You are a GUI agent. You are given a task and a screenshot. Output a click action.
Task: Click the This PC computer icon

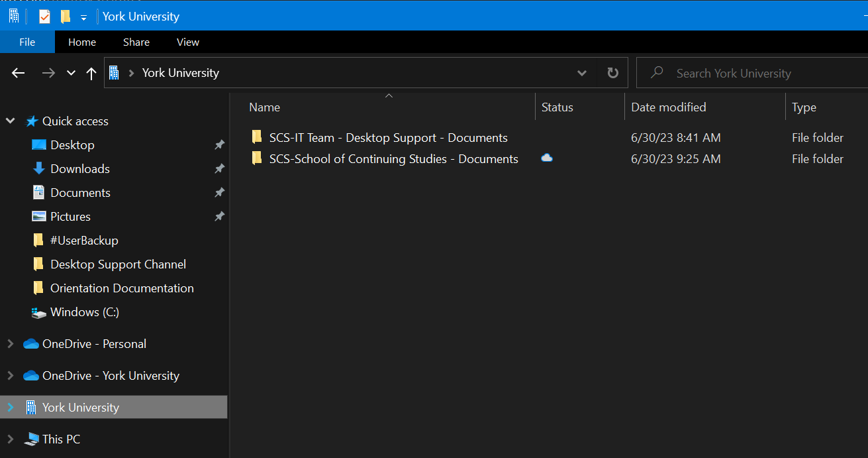pos(31,439)
